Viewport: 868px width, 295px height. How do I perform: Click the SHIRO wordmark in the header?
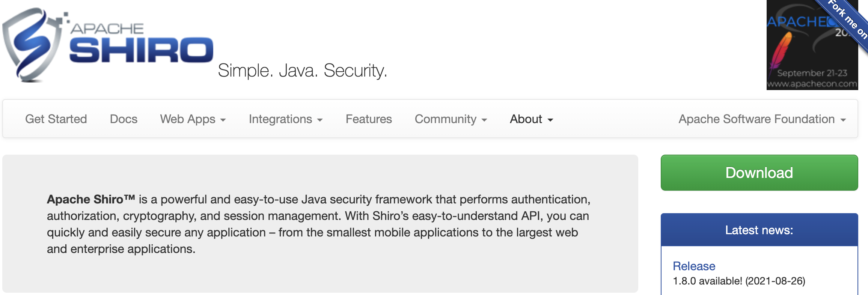(141, 50)
